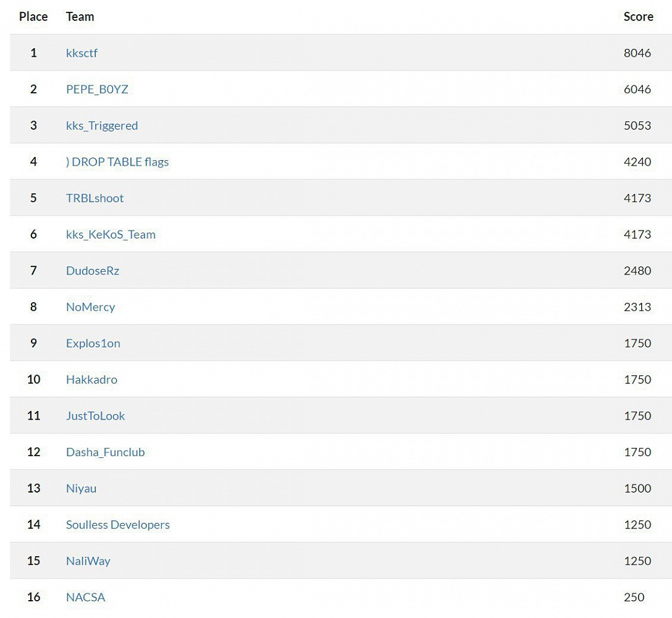Click the 8046 score of kksctf

(x=637, y=53)
